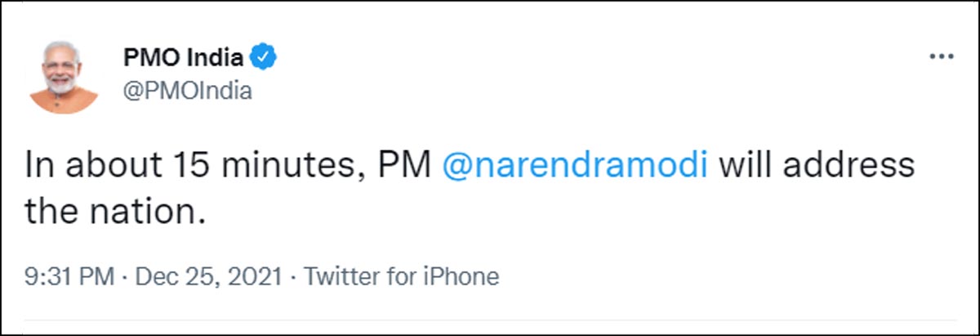Click the PMO India display name
This screenshot has width=980, height=336.
183,58
